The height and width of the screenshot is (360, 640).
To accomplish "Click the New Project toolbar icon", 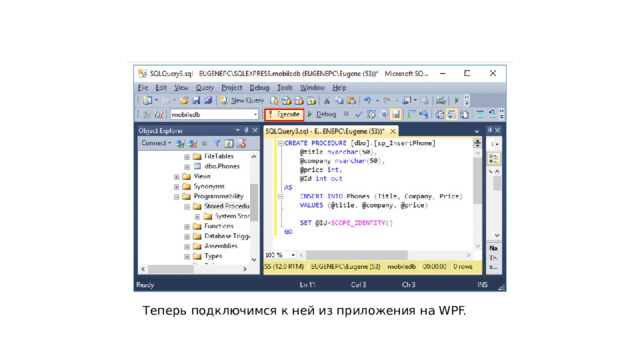I will [x=147, y=100].
